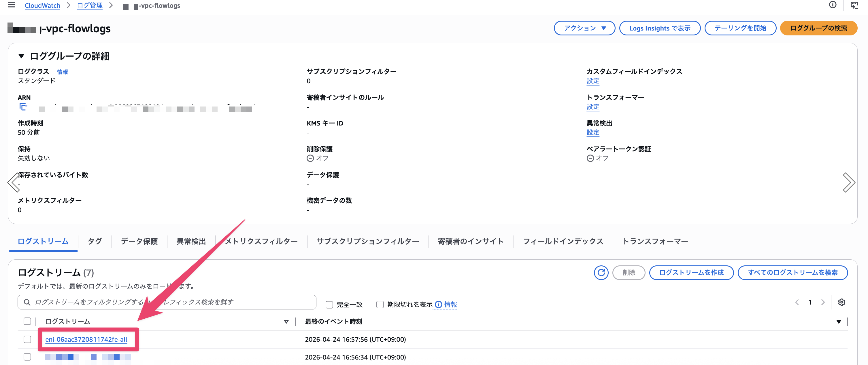
Task: Enable the 完全一致 checkbox
Action: [x=329, y=304]
